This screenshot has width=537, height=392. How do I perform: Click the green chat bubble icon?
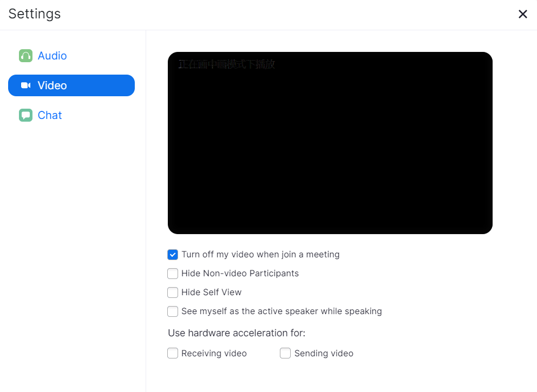pyautogui.click(x=25, y=115)
